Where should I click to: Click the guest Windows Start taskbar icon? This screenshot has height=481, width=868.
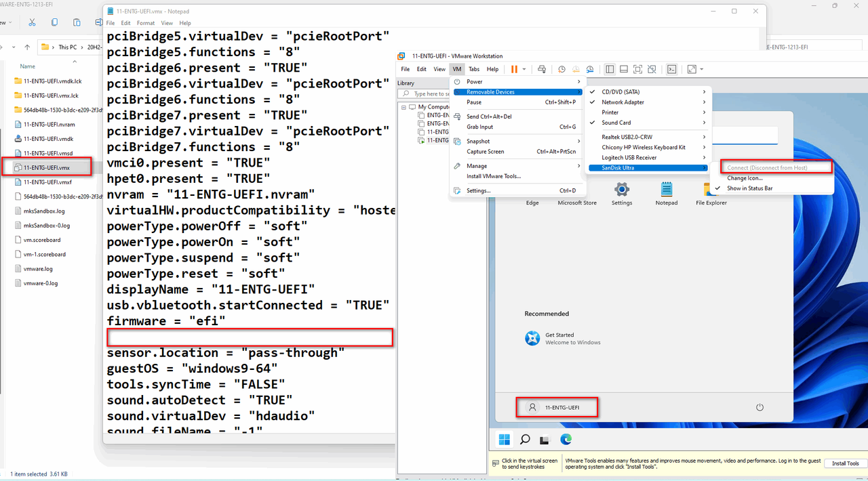point(505,440)
